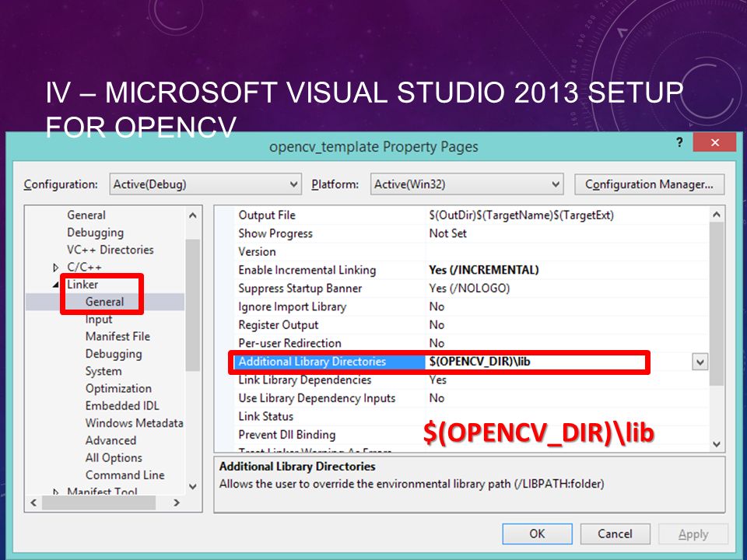The width and height of the screenshot is (747, 560).
Task: Select the Suppress Startup Banner property
Action: [x=300, y=288]
